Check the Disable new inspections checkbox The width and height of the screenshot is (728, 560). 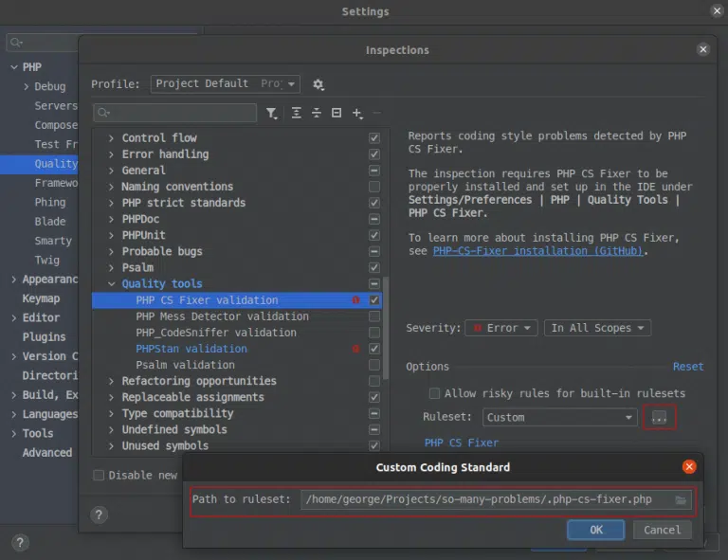[x=99, y=475]
